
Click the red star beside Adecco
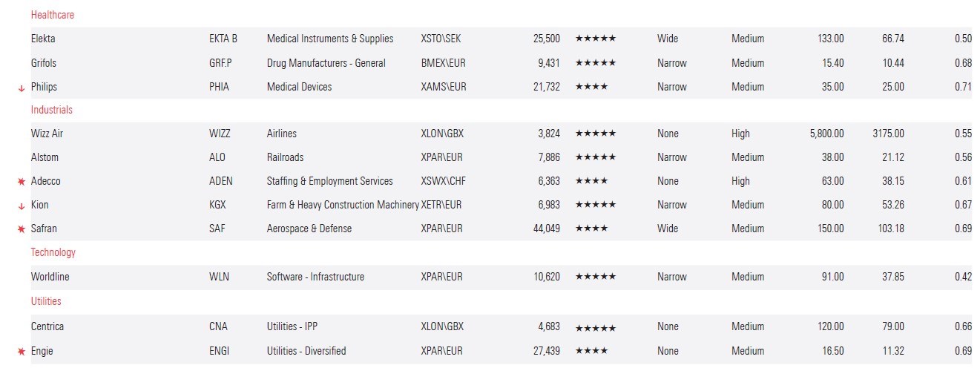[22, 182]
